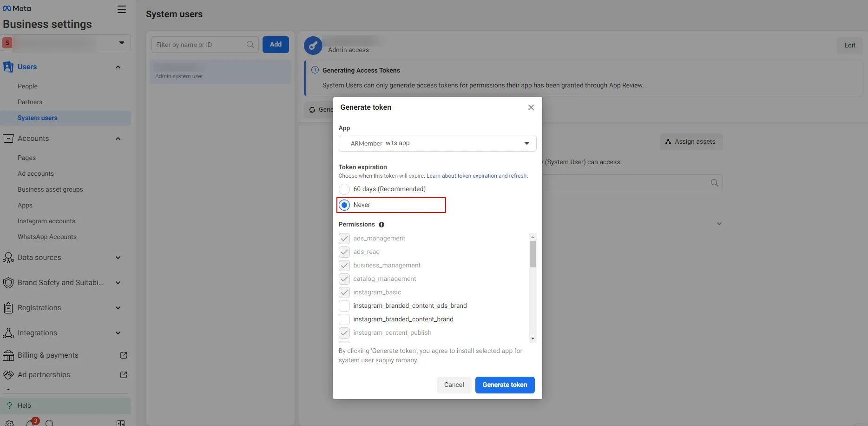Click permissions list scroll down arrow
868x426 pixels.
(533, 339)
